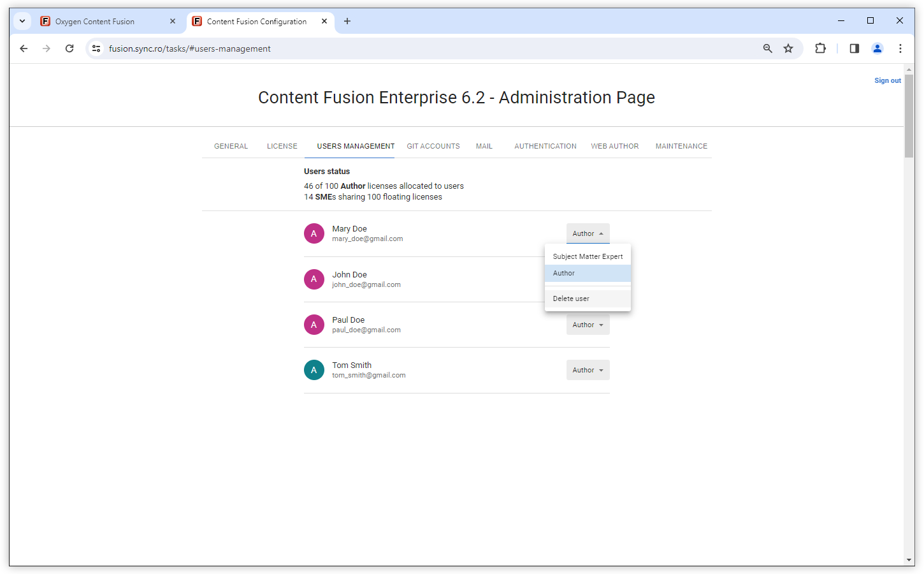Click the Users status heading
This screenshot has height=574, width=924.
pos(327,172)
